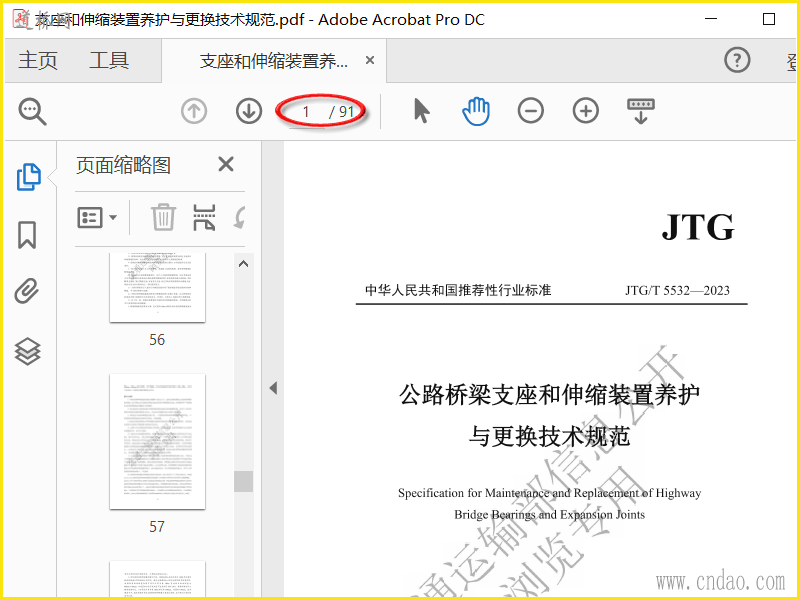Click the / 91 total page count
This screenshot has height=600, width=800.
tap(341, 112)
